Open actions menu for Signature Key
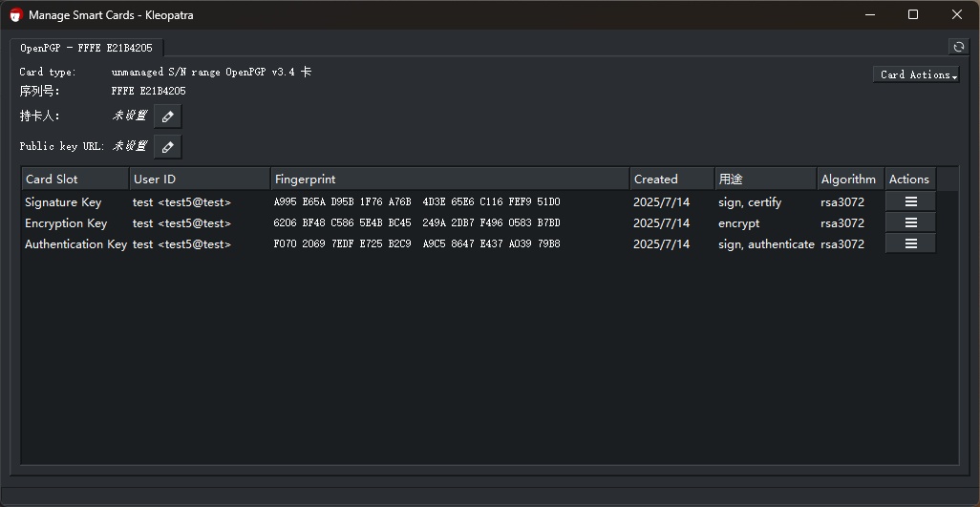Screen dimensions: 980x507 pos(910,202)
